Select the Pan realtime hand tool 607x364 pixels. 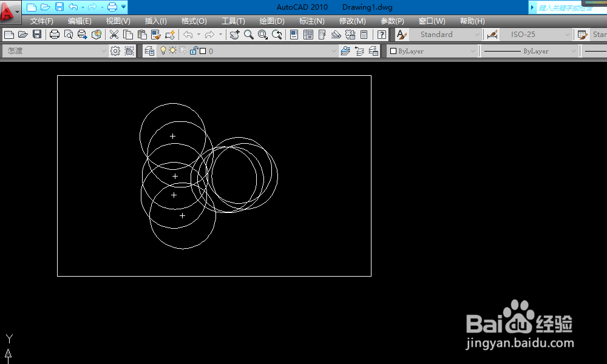pyautogui.click(x=234, y=35)
